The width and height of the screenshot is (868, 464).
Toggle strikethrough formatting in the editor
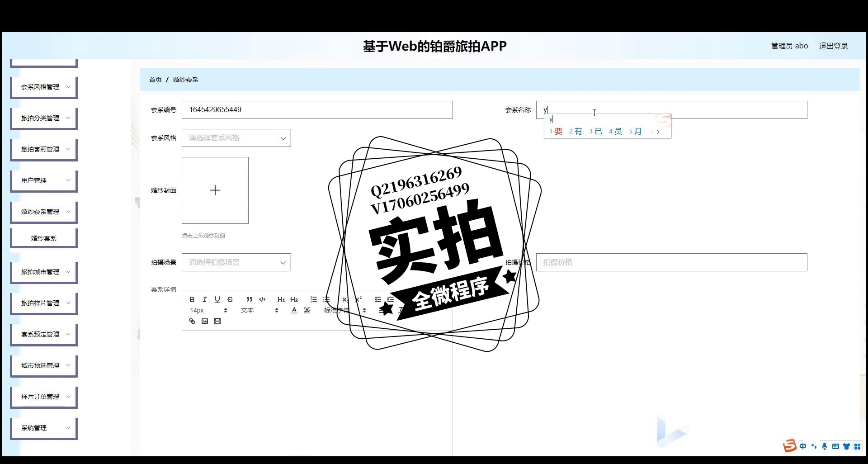click(230, 299)
